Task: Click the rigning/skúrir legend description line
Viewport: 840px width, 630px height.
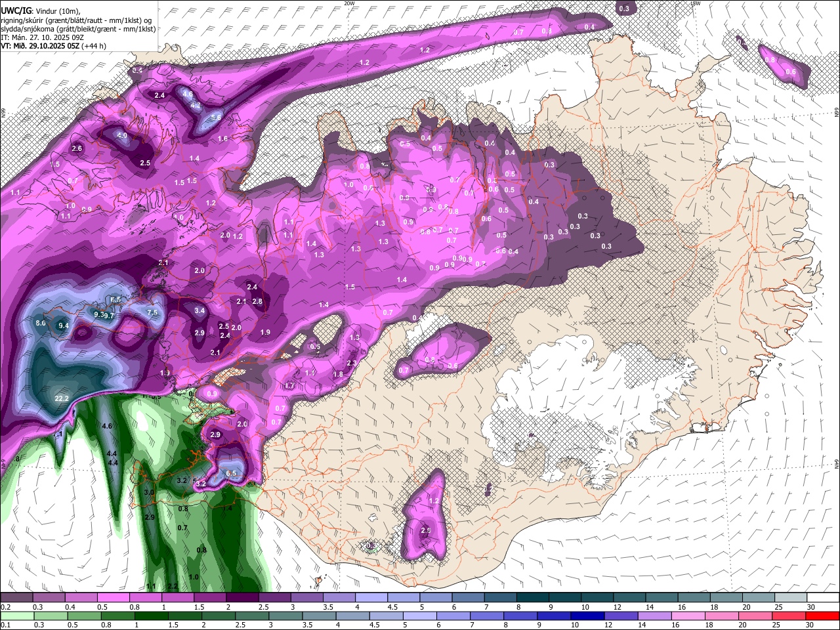Action: [77, 20]
